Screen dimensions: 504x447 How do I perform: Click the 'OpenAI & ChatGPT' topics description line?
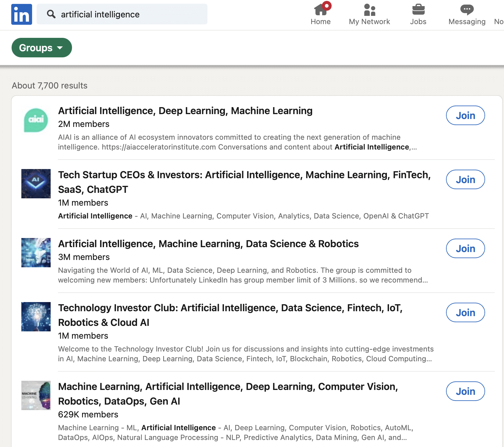(243, 216)
